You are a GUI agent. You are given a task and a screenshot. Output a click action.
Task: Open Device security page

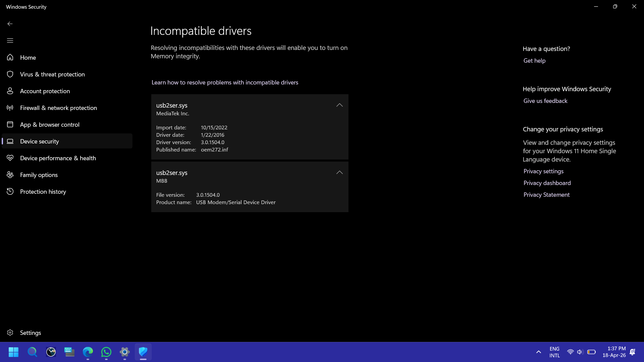point(67,141)
